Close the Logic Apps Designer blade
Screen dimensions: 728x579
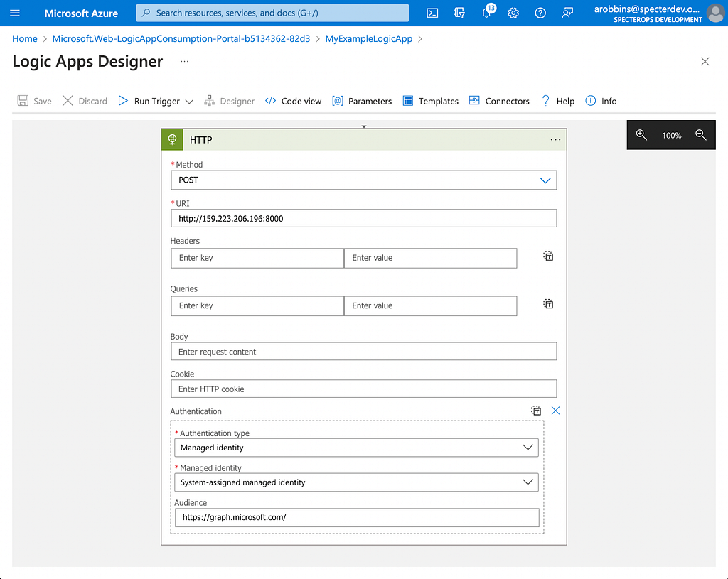point(705,62)
